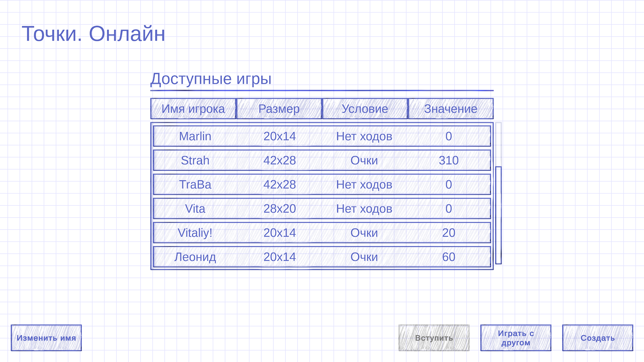Click the "Играть с другом" button
644x362 pixels.
tap(516, 338)
